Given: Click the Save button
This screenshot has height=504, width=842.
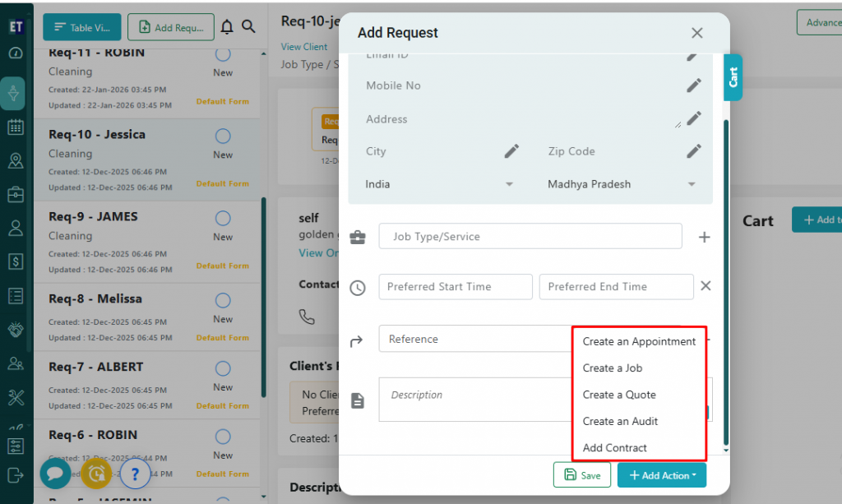Looking at the screenshot, I should tap(582, 475).
